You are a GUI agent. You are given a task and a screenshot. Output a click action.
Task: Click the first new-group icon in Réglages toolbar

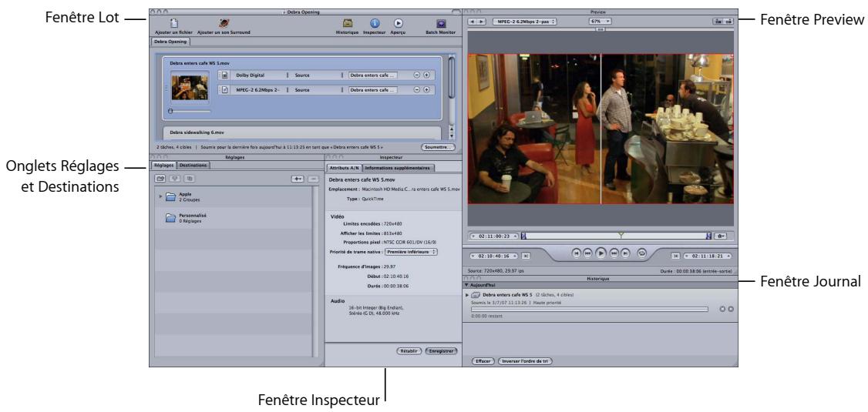click(161, 179)
